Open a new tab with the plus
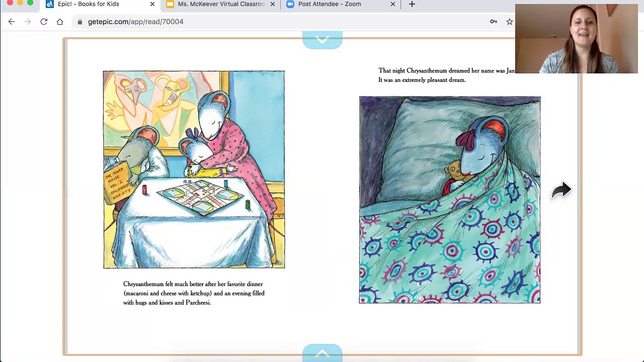This screenshot has width=644, height=362. (x=412, y=4)
